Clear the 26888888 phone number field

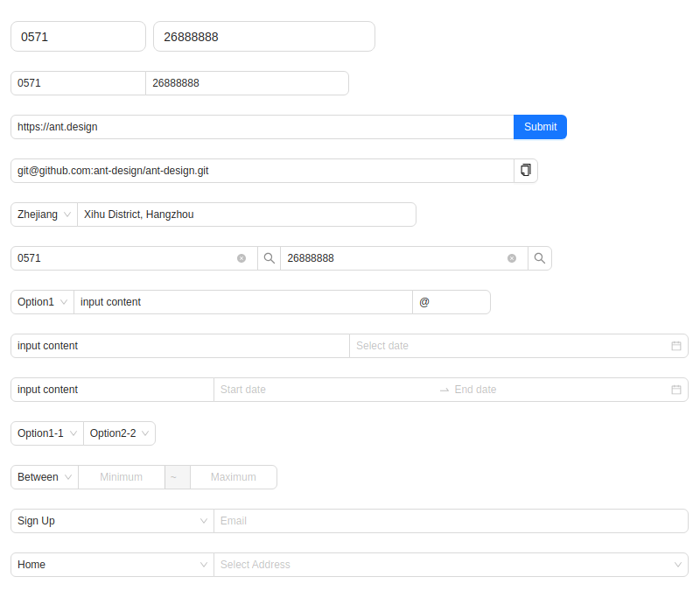[512, 258]
